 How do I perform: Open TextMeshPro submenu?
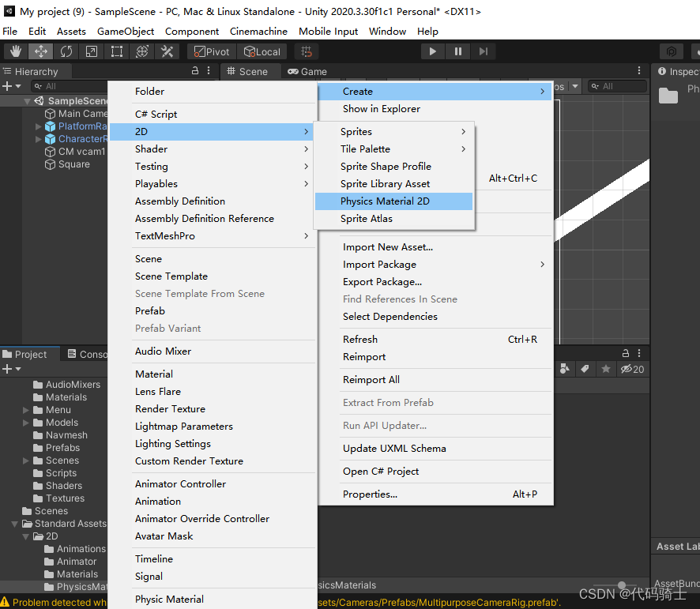pyautogui.click(x=212, y=236)
